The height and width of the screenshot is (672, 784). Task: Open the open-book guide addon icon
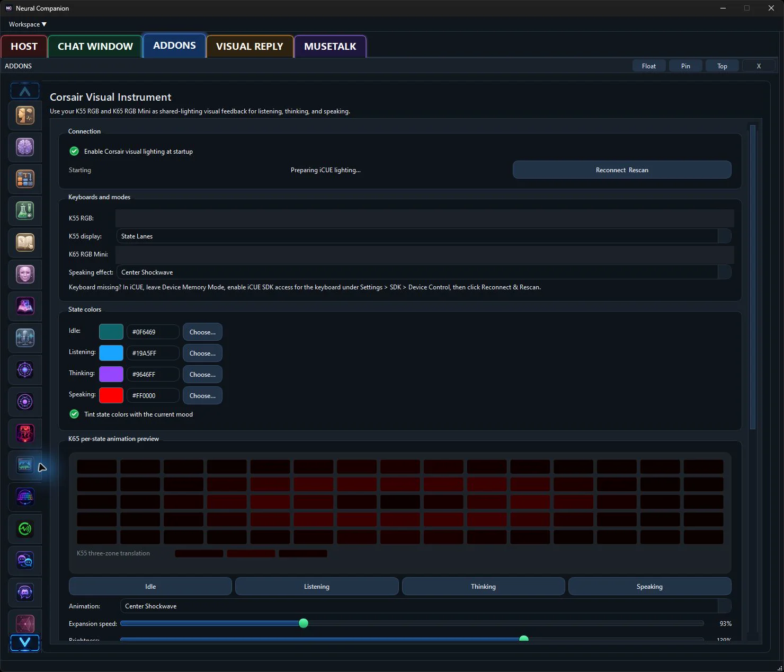click(25, 242)
